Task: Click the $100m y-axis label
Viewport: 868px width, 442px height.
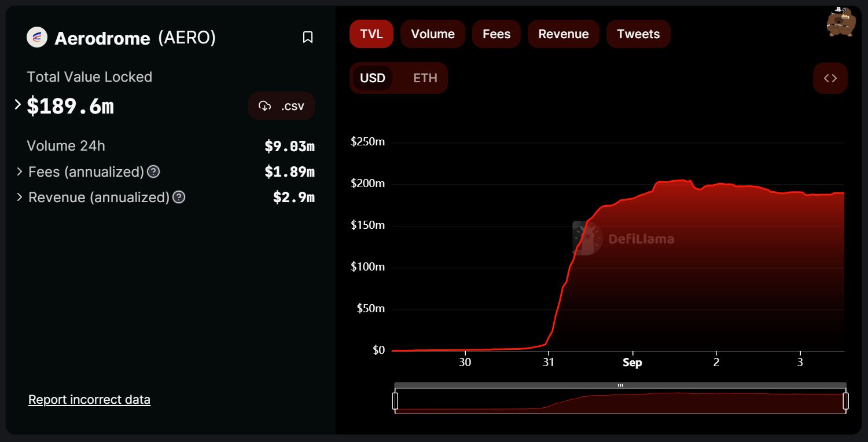Action: 367,267
